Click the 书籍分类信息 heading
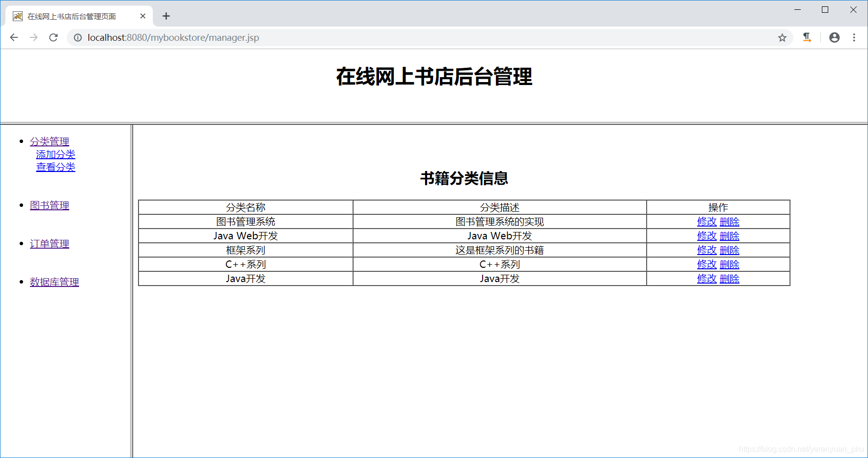Screen dimensions: 868x458 [464, 178]
